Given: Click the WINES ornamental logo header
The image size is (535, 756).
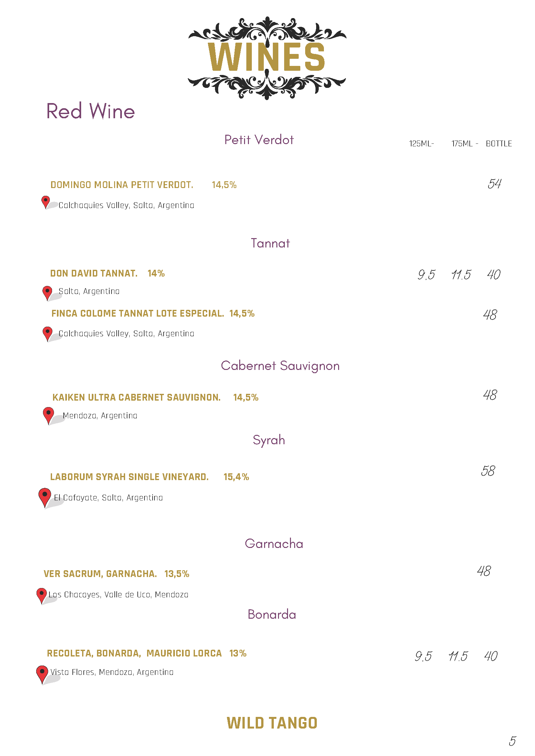Looking at the screenshot, I should [x=267, y=58].
